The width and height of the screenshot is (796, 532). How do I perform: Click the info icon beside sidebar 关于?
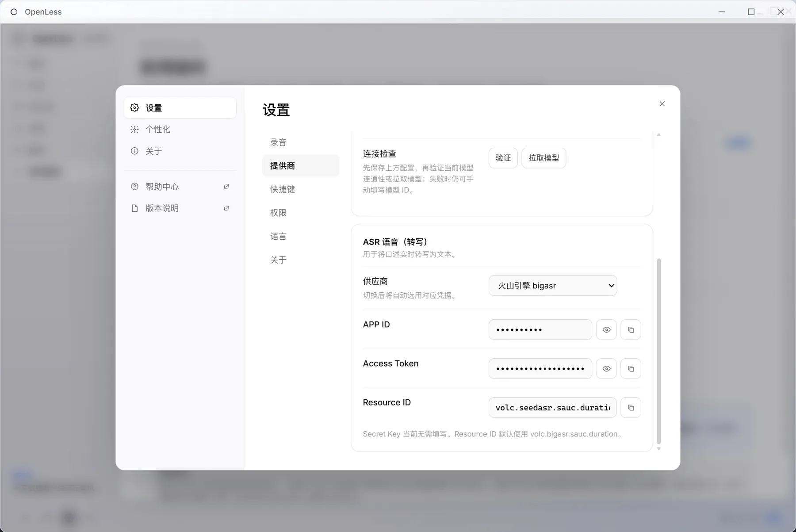point(135,151)
